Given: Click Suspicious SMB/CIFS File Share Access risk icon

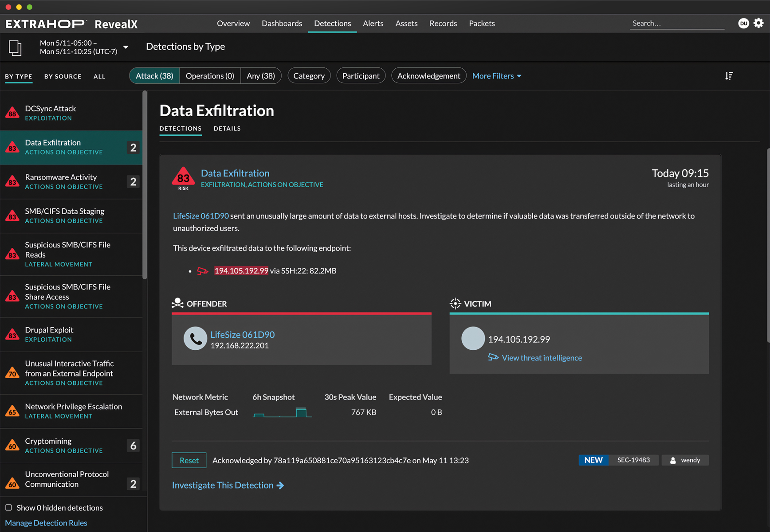Looking at the screenshot, I should pos(12,296).
